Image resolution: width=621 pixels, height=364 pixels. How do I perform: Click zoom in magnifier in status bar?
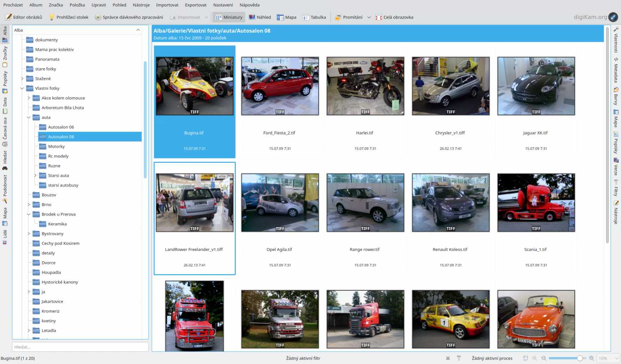pos(592,358)
